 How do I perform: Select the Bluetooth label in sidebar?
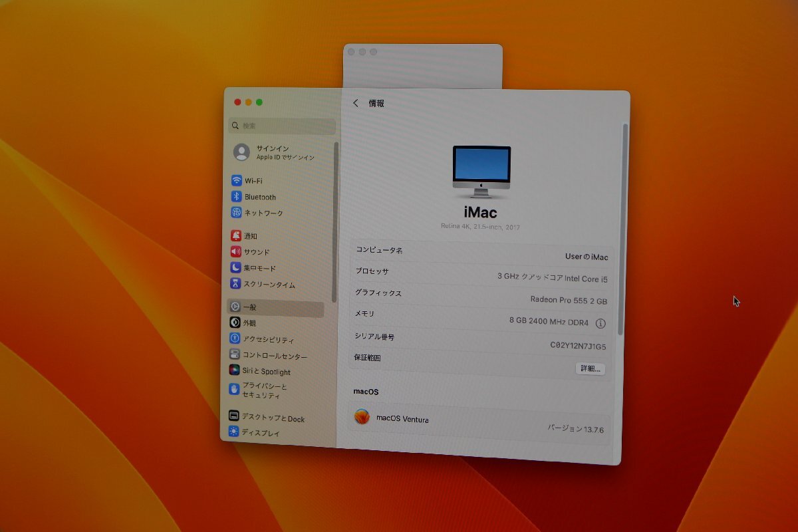260,198
